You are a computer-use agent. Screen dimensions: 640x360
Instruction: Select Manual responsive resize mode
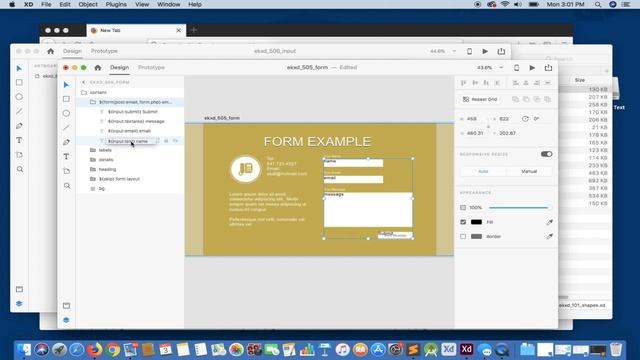[x=529, y=171]
